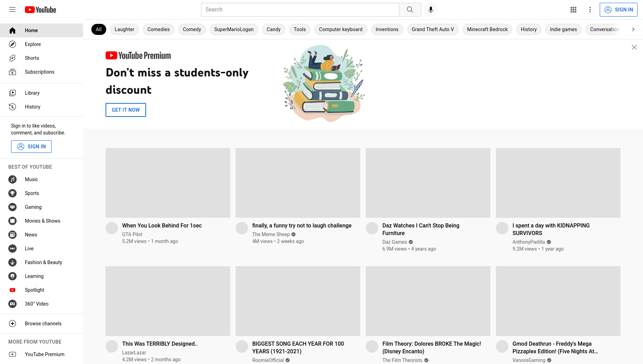643x364 pixels.
Task: Select the Comedy filter chip
Action: (x=192, y=29)
